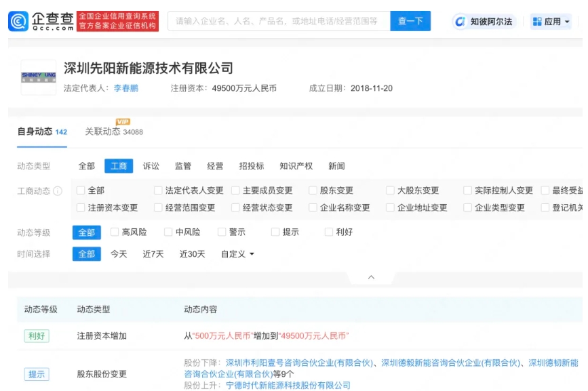Click the blue 提示 tag in table
588x391 pixels.
(37, 374)
